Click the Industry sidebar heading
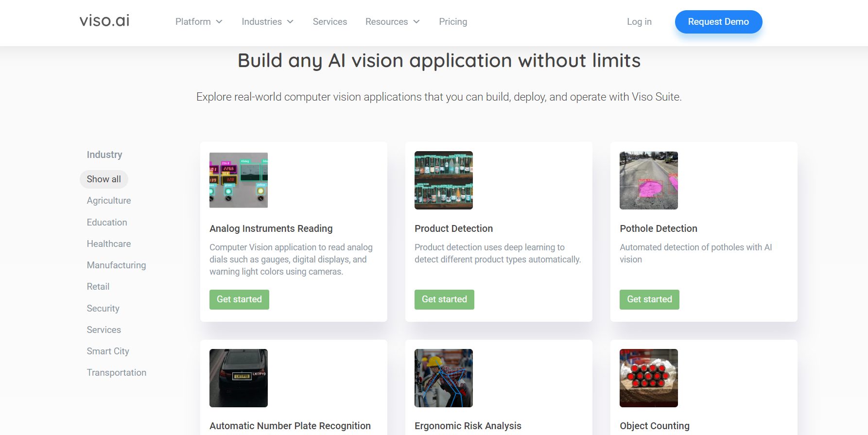The image size is (868, 435). (x=104, y=155)
